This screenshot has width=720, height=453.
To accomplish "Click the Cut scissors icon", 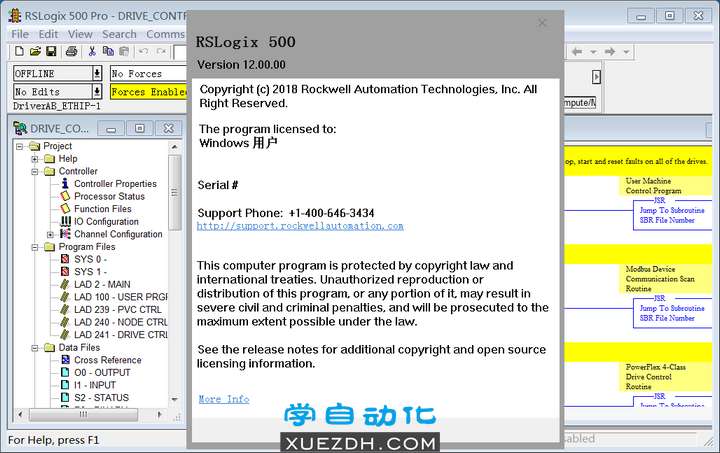I will (92, 51).
